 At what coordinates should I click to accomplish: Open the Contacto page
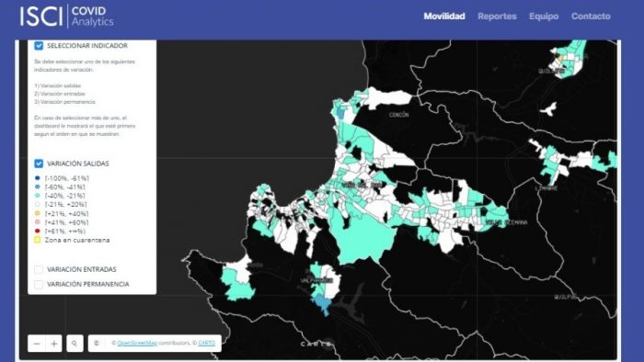(x=591, y=17)
